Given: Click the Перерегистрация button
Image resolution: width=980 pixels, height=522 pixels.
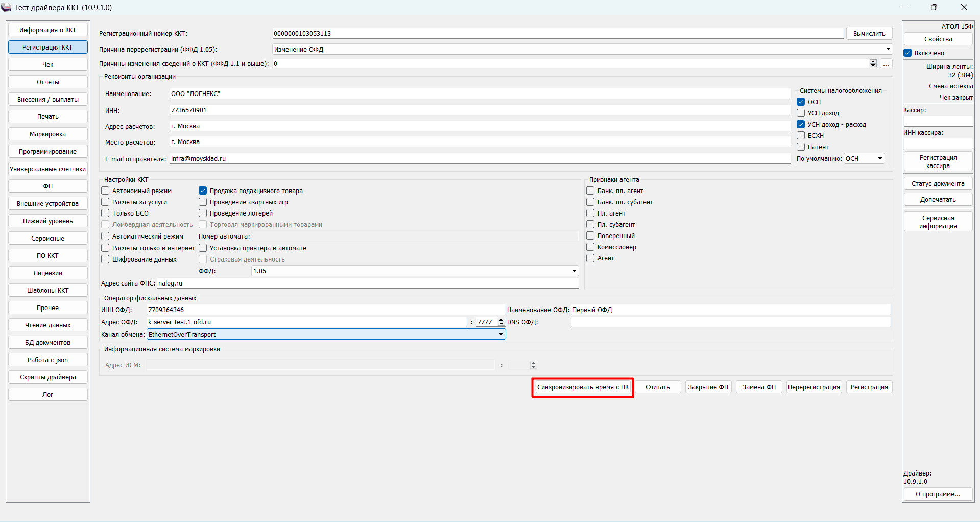Looking at the screenshot, I should coord(814,387).
